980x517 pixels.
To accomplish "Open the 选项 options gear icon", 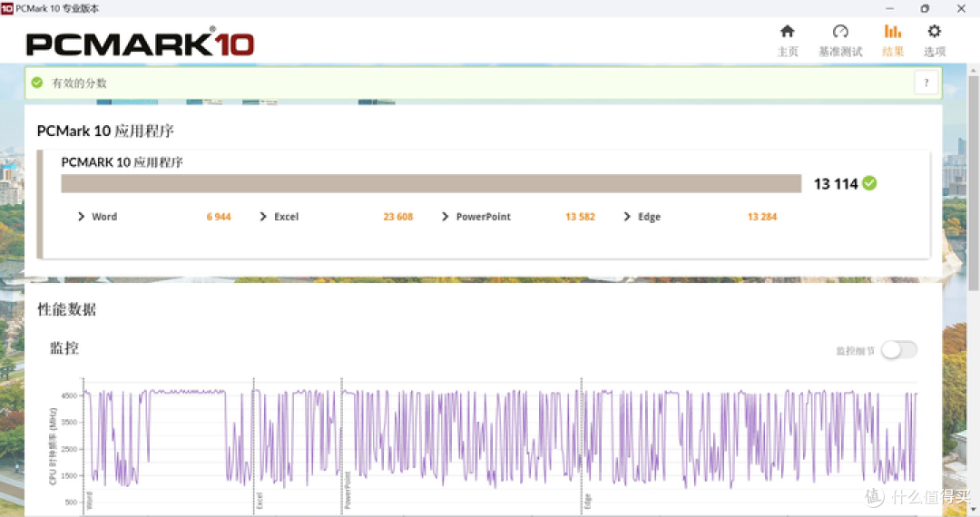I will click(935, 31).
